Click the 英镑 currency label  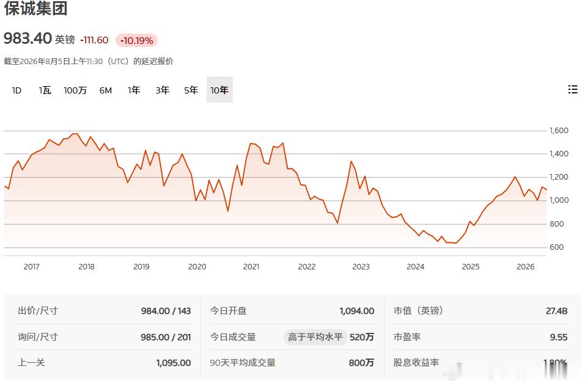point(65,40)
